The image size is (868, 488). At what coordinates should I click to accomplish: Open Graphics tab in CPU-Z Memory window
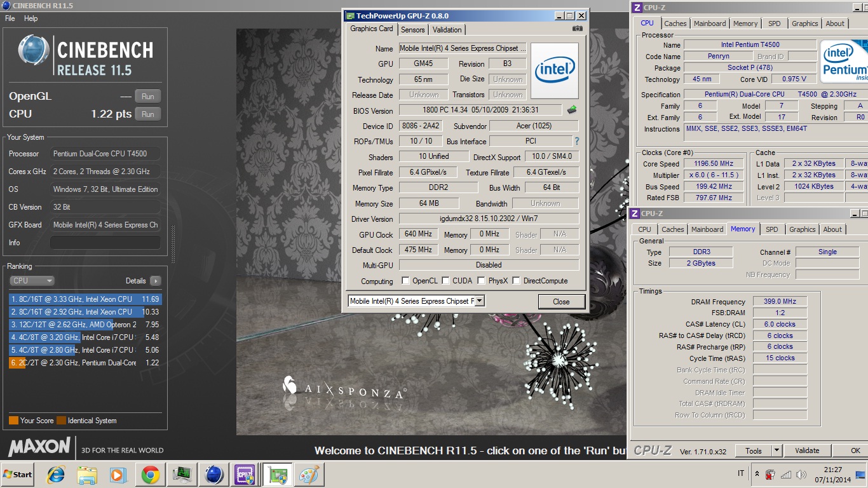click(803, 229)
